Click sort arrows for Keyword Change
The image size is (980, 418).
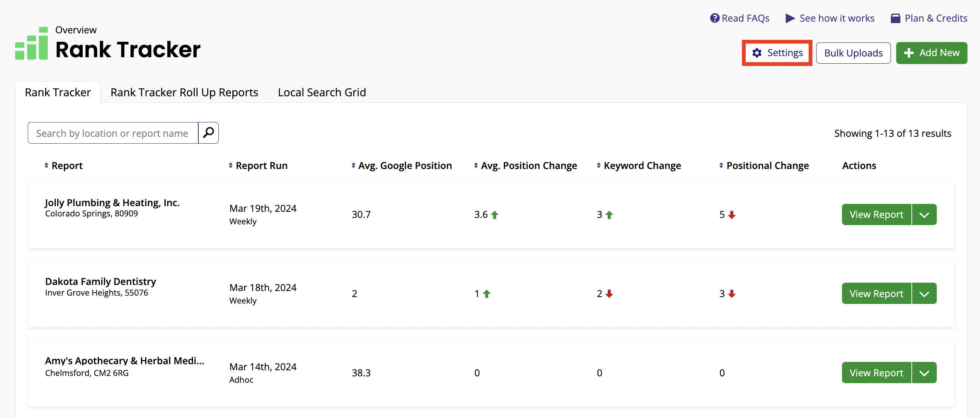[599, 166]
